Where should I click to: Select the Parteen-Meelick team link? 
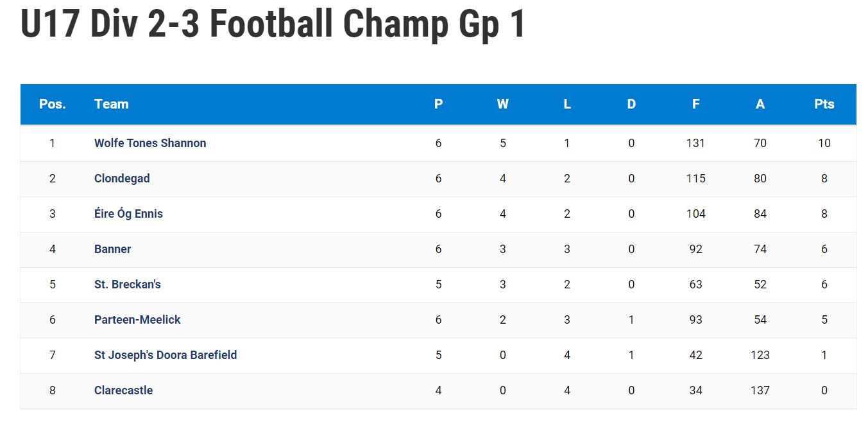pos(137,320)
